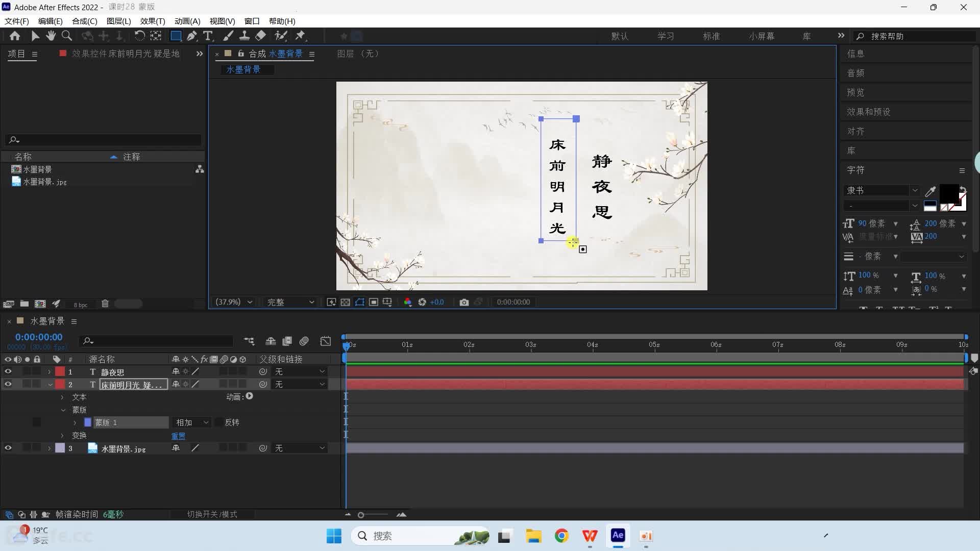Viewport: 980px width, 551px height.
Task: Select the Puppet Pin tool
Action: coord(301,36)
